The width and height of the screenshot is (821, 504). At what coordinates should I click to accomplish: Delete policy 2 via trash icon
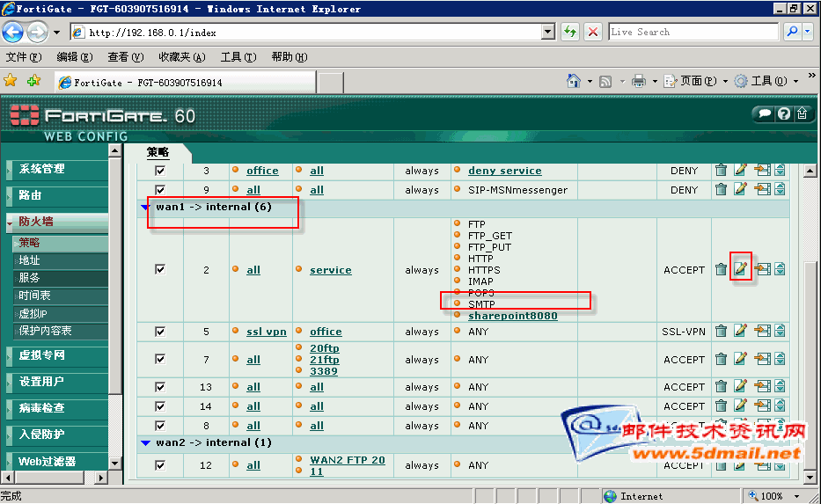click(x=721, y=269)
